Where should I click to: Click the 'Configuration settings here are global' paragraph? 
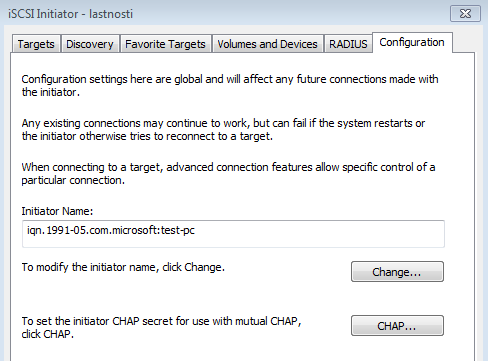point(230,86)
